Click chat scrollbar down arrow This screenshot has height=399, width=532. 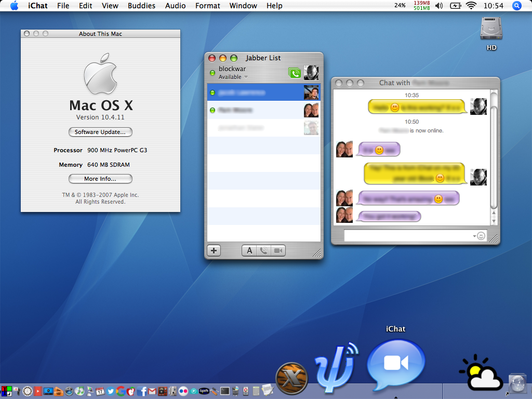[x=494, y=221]
